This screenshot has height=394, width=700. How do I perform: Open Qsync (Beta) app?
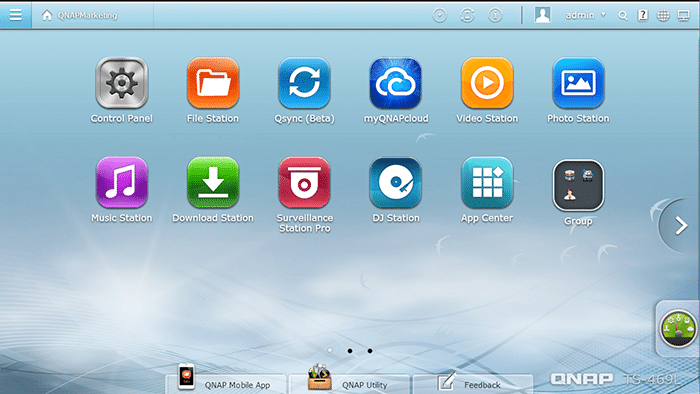[x=304, y=83]
